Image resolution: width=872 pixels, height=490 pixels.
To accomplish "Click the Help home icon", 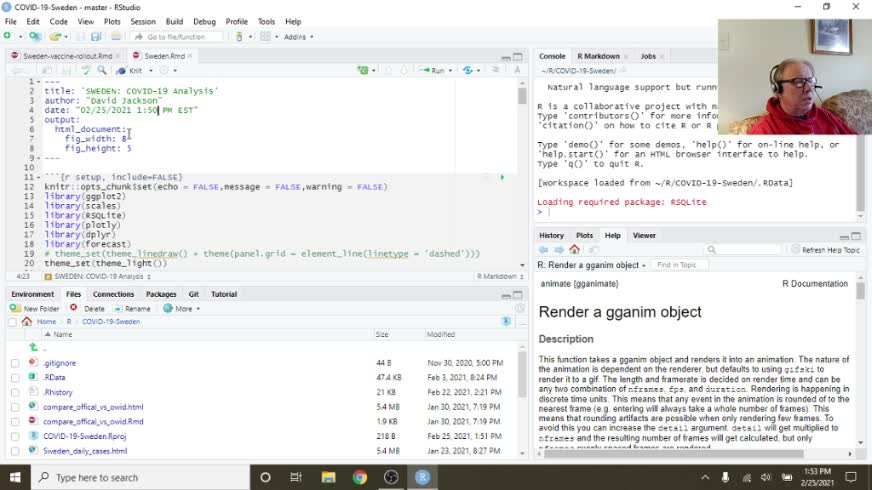I will point(574,249).
